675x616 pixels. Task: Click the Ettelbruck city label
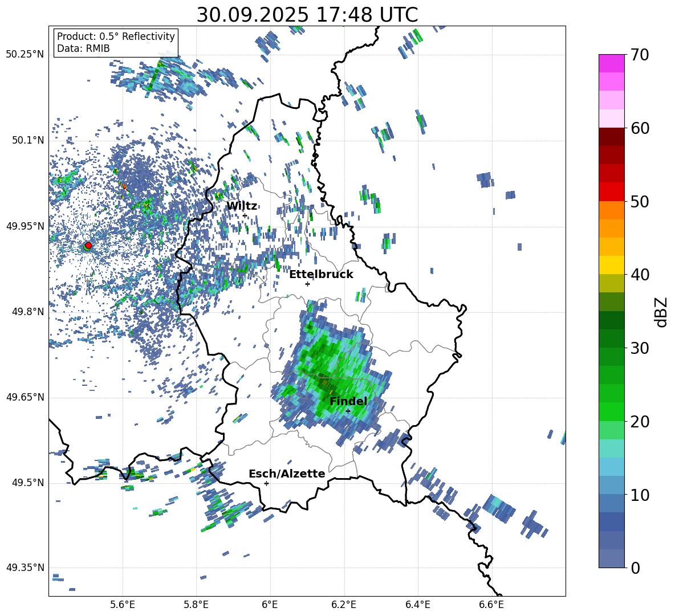(321, 275)
